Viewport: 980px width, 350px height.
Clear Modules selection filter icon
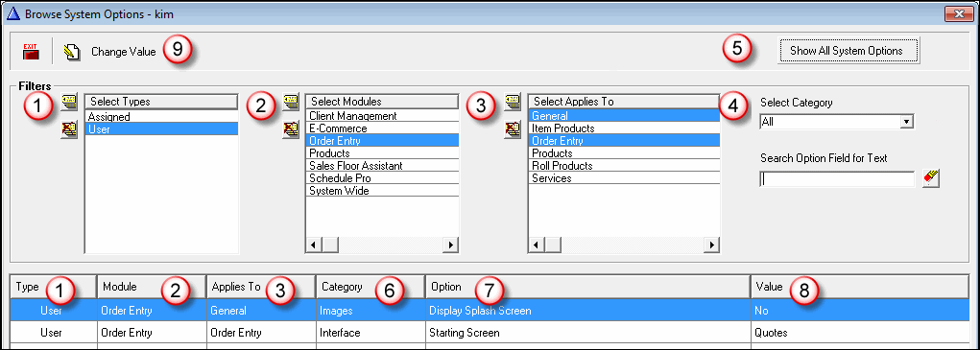pos(291,129)
